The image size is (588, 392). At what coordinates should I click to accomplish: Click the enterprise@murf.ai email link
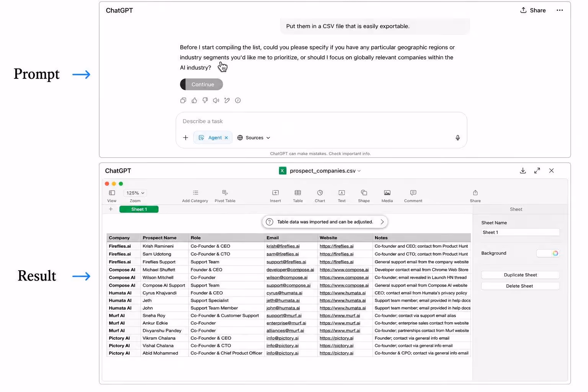point(286,323)
